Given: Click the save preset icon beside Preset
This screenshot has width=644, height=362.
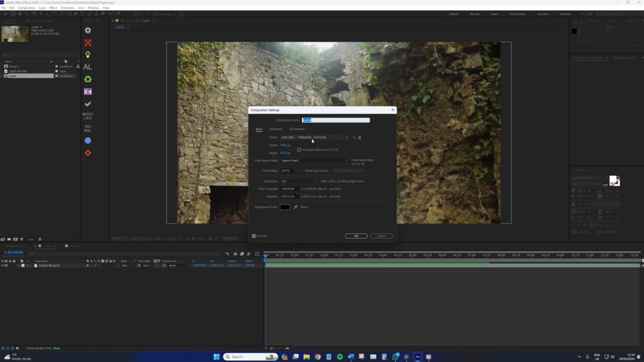Looking at the screenshot, I should pos(355,138).
